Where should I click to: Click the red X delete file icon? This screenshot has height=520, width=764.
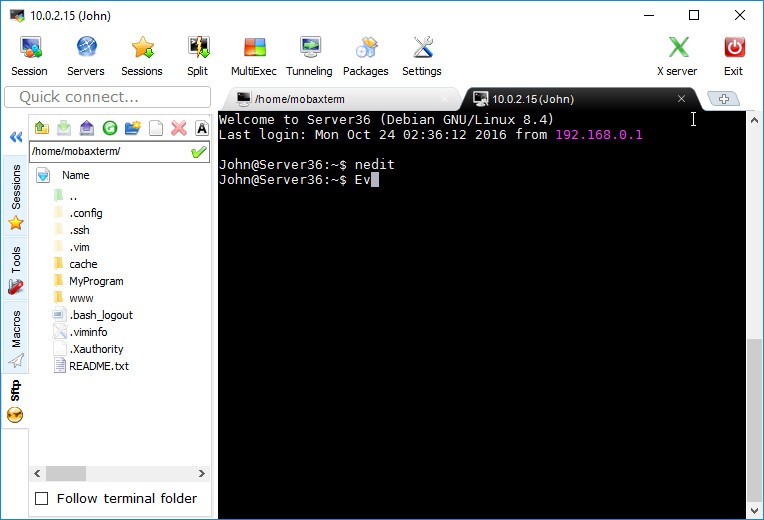[x=179, y=128]
